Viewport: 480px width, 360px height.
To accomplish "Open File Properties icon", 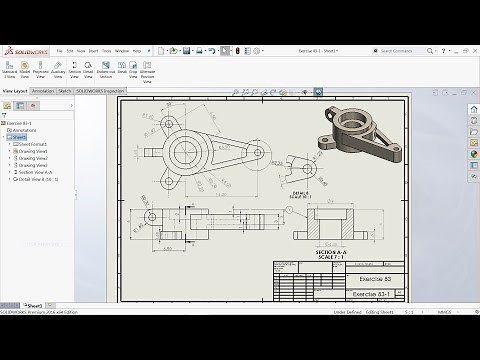I will 247,51.
